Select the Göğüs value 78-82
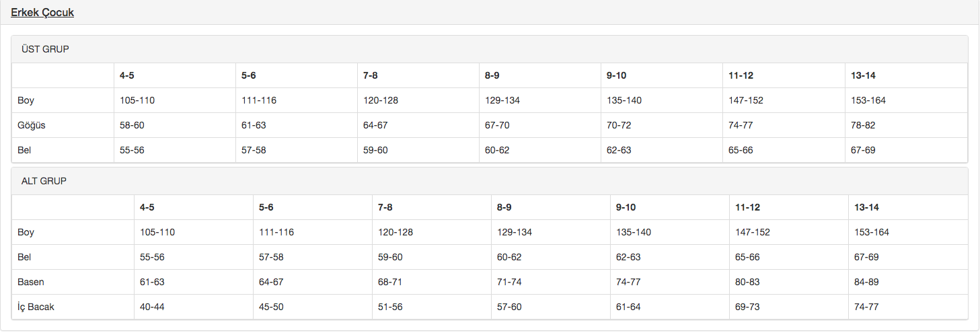This screenshot has height=333, width=980. point(863,125)
